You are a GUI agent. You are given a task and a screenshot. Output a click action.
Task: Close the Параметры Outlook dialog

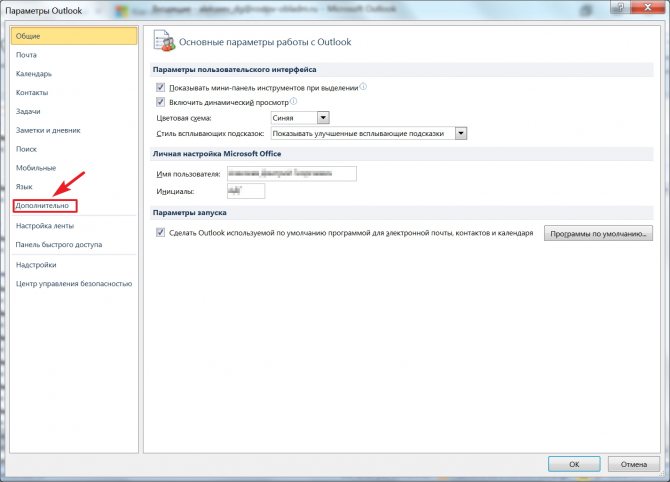click(x=648, y=8)
